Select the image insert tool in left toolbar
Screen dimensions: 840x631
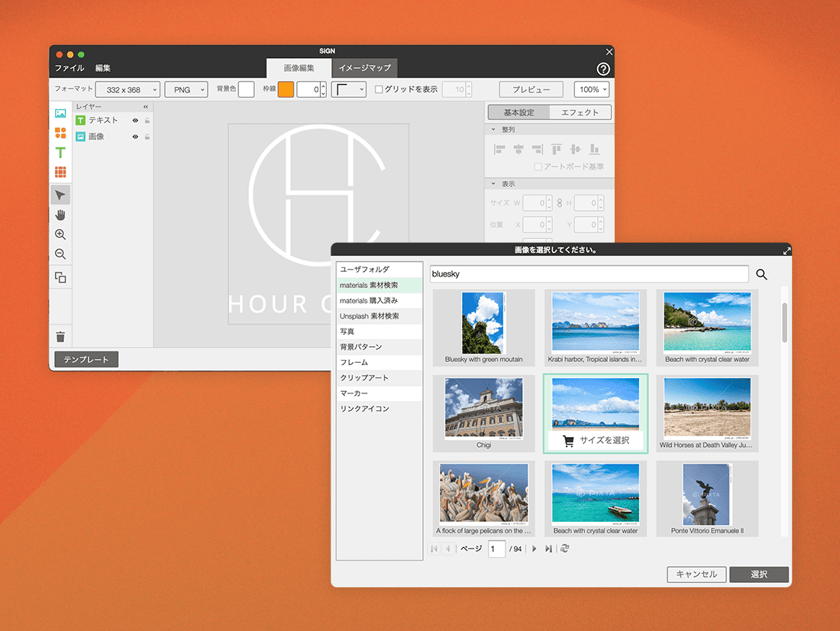pyautogui.click(x=60, y=114)
